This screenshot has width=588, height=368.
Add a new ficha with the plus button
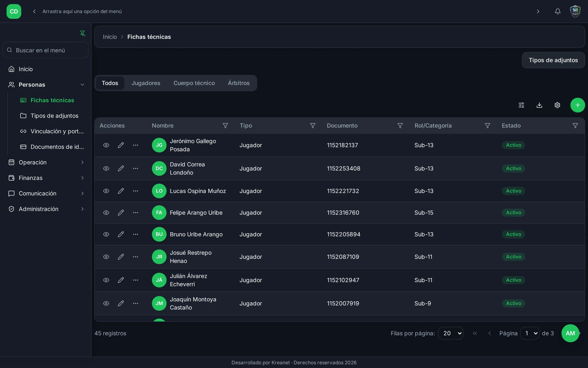pos(577,105)
